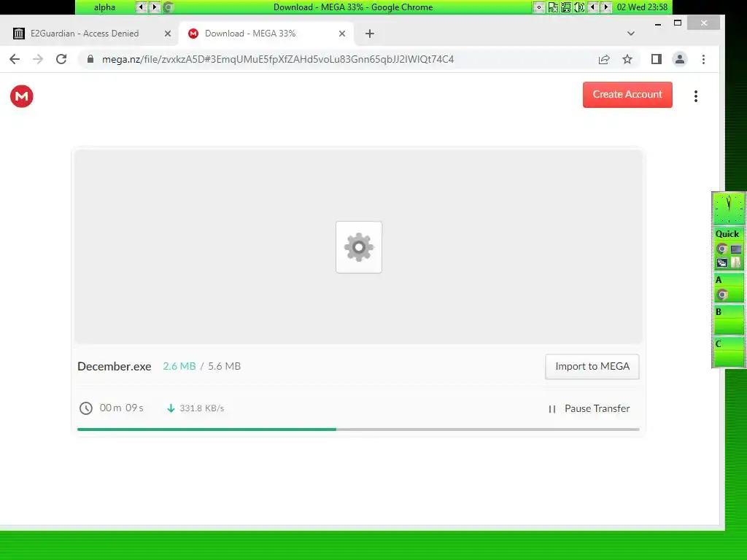Click the third tray monitor icon
Screen dimensions: 747x560
pos(566,7)
